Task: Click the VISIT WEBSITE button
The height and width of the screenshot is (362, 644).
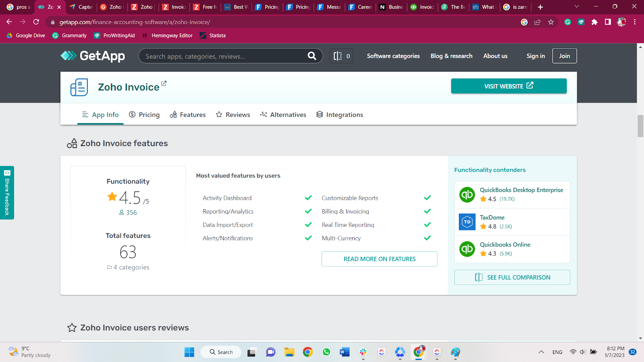Action: click(x=509, y=86)
